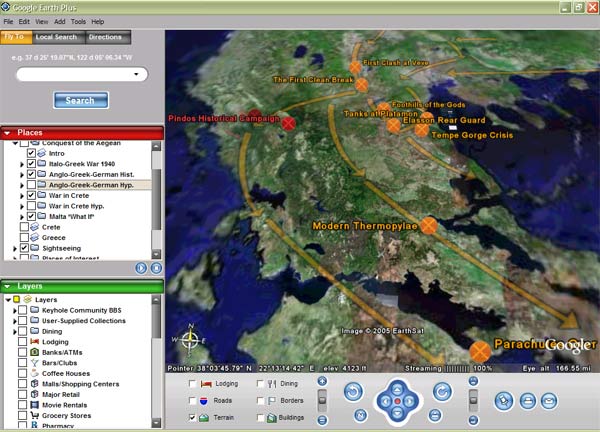
Task: Check Banks/ATMs in Layers list
Action: pyautogui.click(x=23, y=352)
